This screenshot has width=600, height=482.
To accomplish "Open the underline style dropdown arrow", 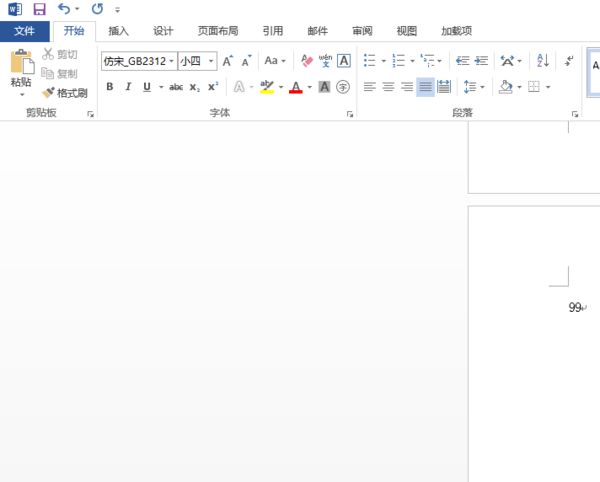I will pyautogui.click(x=161, y=87).
